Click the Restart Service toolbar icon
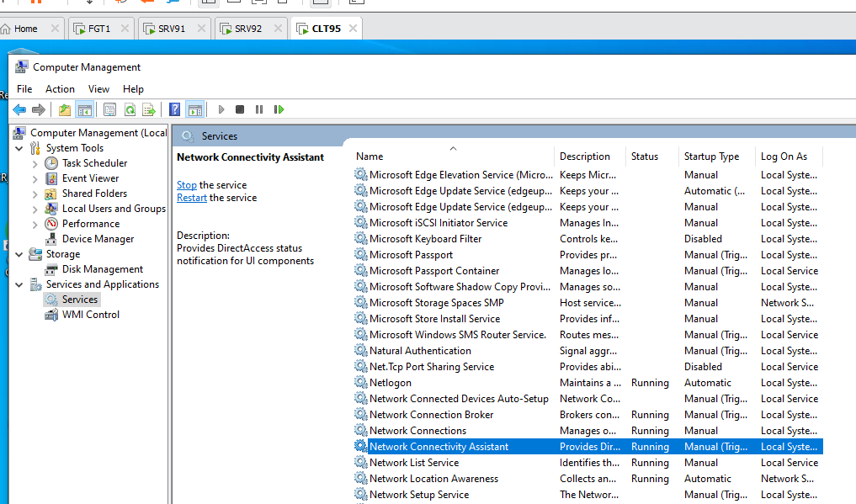 (x=279, y=109)
